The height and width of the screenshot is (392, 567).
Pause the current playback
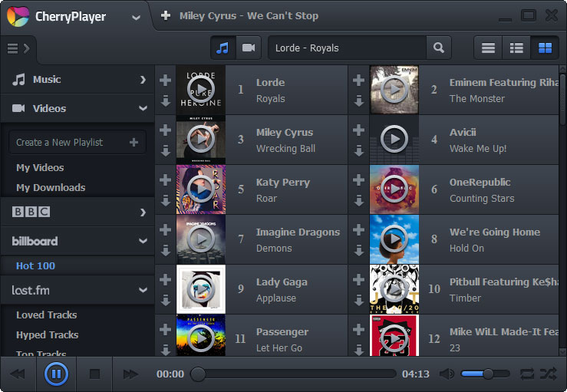(x=56, y=374)
